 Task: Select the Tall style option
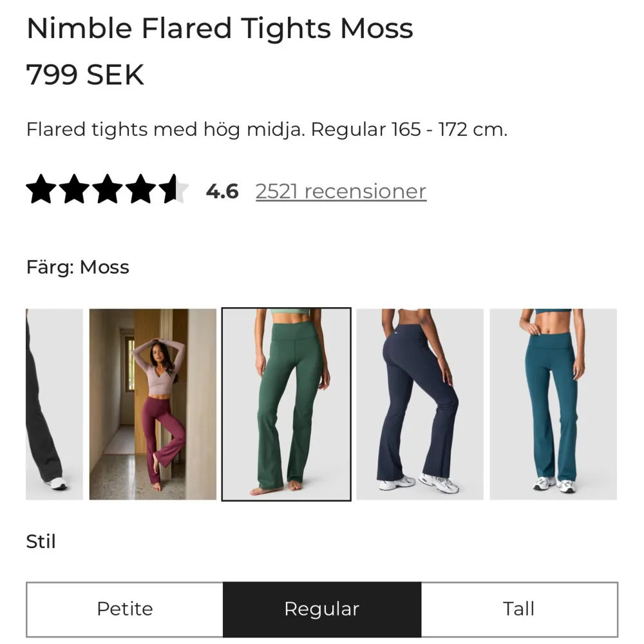pos(519,608)
